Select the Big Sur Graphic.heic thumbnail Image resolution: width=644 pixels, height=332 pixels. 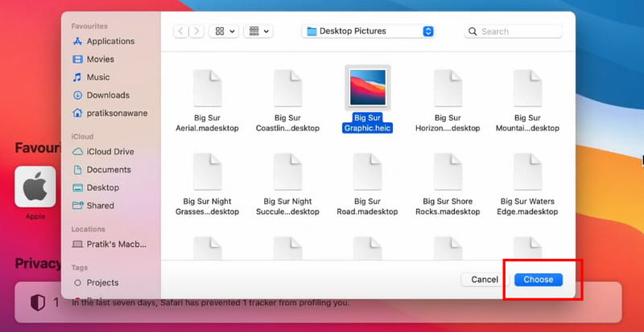coord(367,88)
